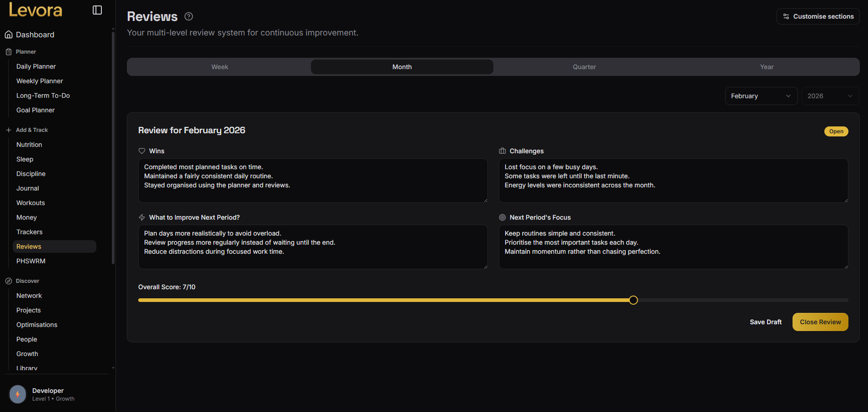This screenshot has width=868, height=412.
Task: Switch to the Quarter tab
Action: click(x=584, y=66)
